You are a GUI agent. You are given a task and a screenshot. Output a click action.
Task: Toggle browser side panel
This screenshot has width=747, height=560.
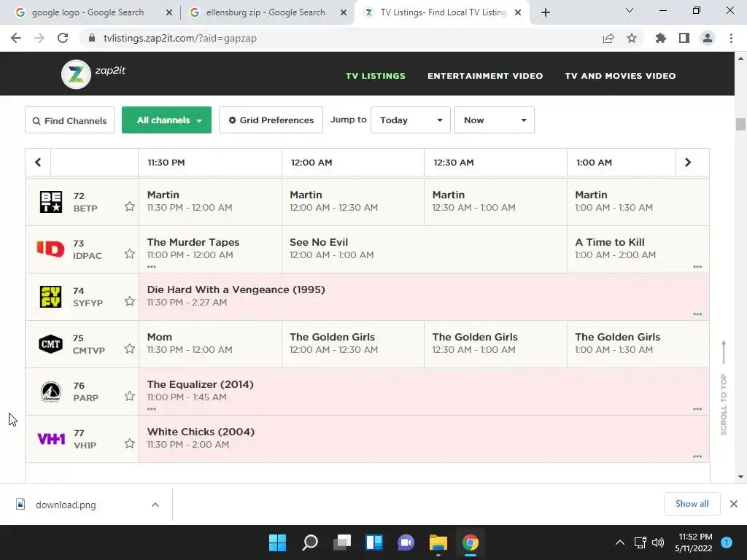tap(684, 38)
